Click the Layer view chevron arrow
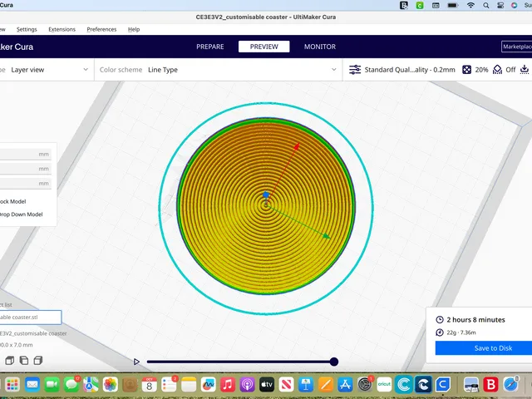Image resolution: width=532 pixels, height=399 pixels. 86,70
